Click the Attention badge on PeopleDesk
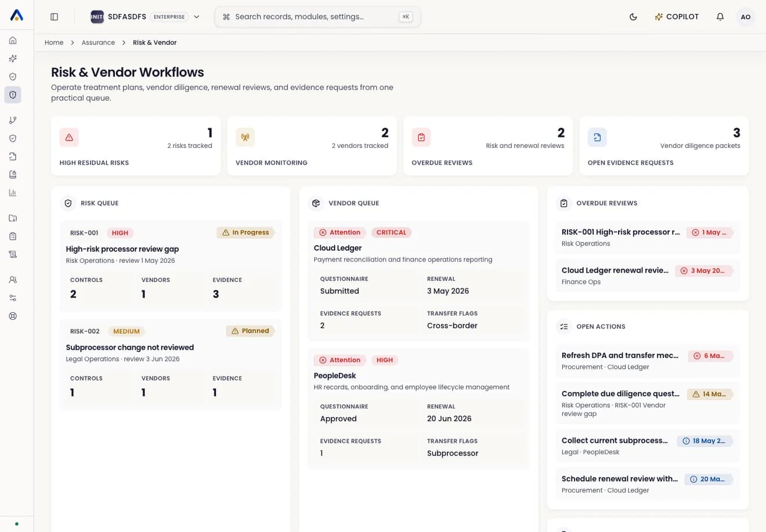 340,360
